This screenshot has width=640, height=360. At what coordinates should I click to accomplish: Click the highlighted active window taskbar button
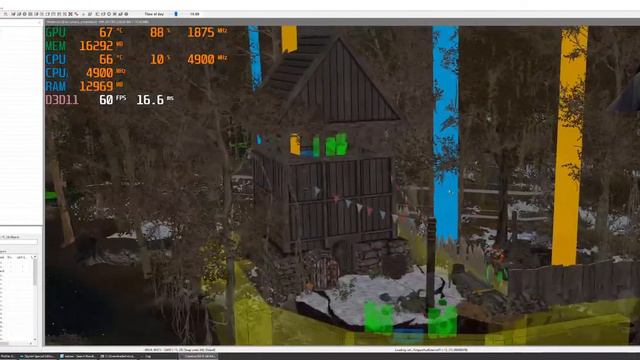click(198, 356)
